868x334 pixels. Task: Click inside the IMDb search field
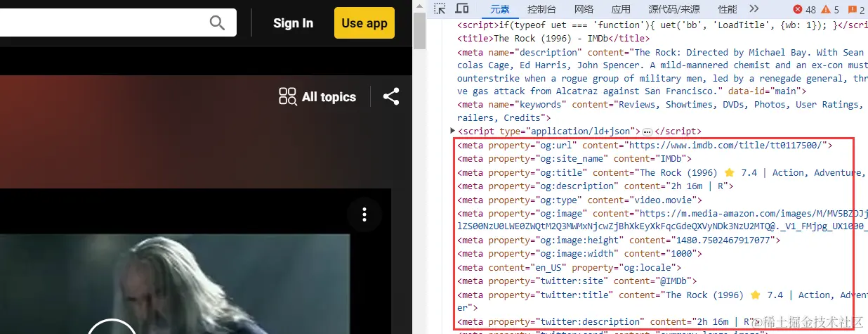coord(118,23)
